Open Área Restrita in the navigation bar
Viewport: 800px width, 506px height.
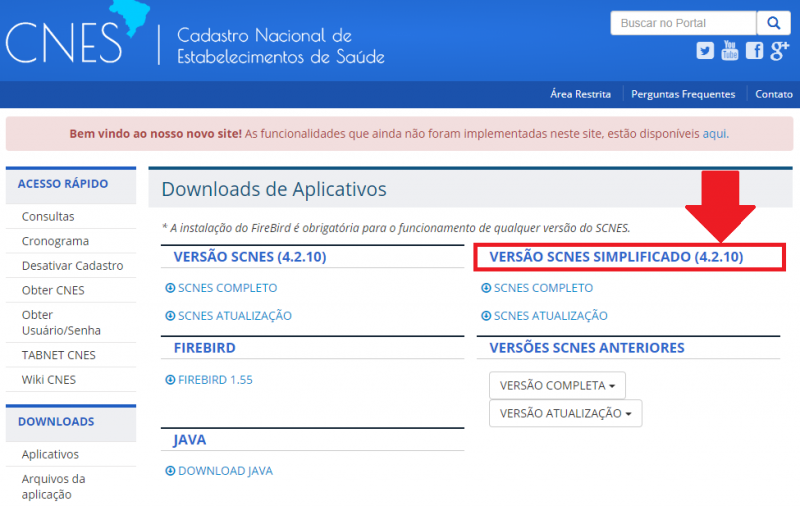[x=580, y=94]
